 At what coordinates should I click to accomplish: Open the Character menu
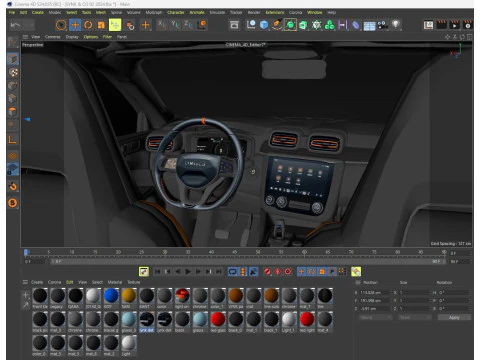point(176,12)
